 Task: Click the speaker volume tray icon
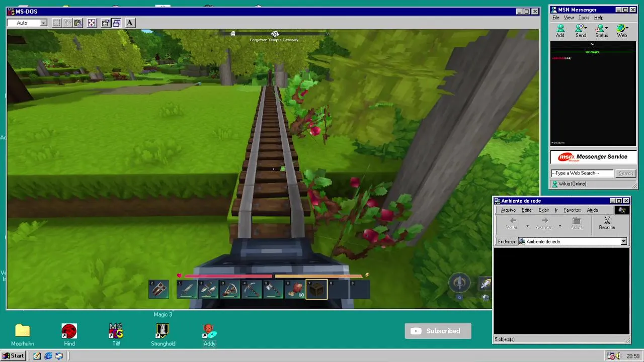click(617, 356)
